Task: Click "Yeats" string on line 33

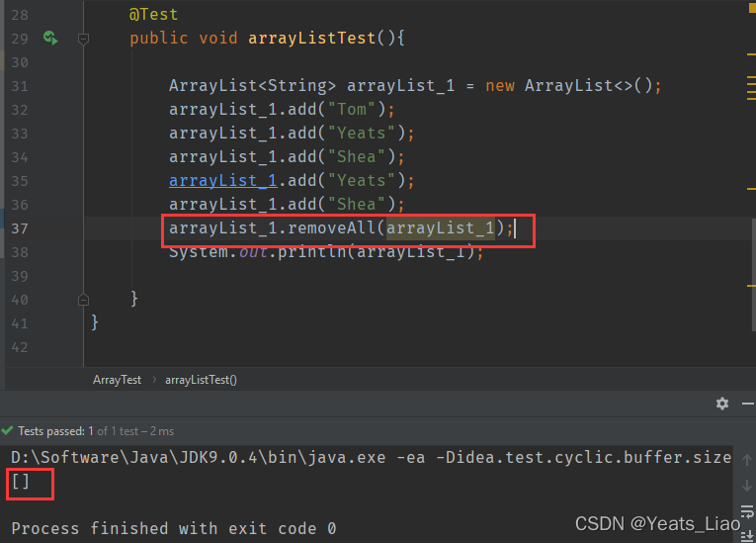Action: [x=361, y=133]
